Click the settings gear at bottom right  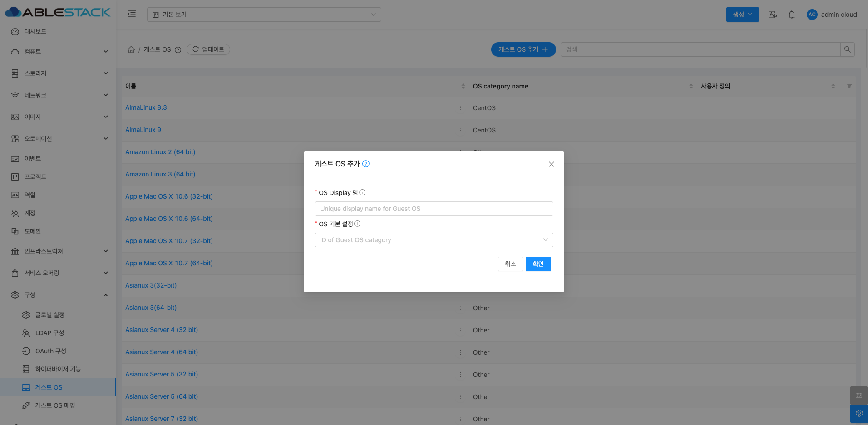coord(859,413)
